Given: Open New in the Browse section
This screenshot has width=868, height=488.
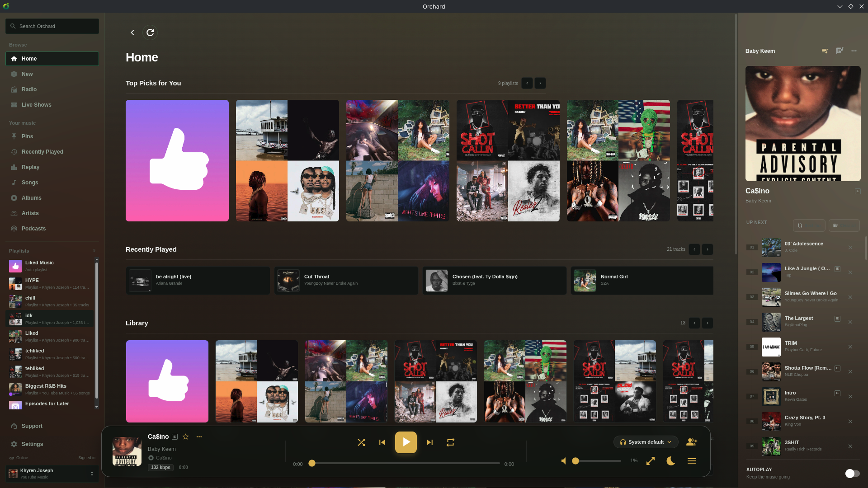Looking at the screenshot, I should [x=52, y=74].
